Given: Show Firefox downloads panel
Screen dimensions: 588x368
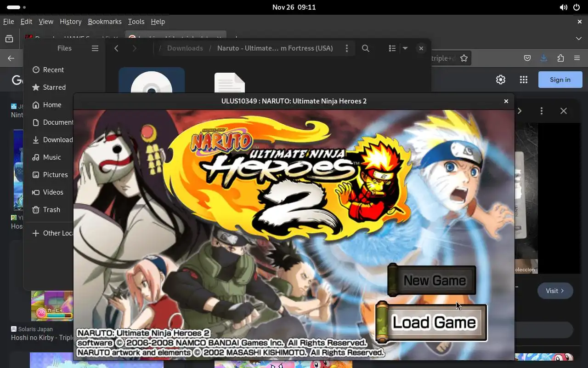Looking at the screenshot, I should point(544,58).
